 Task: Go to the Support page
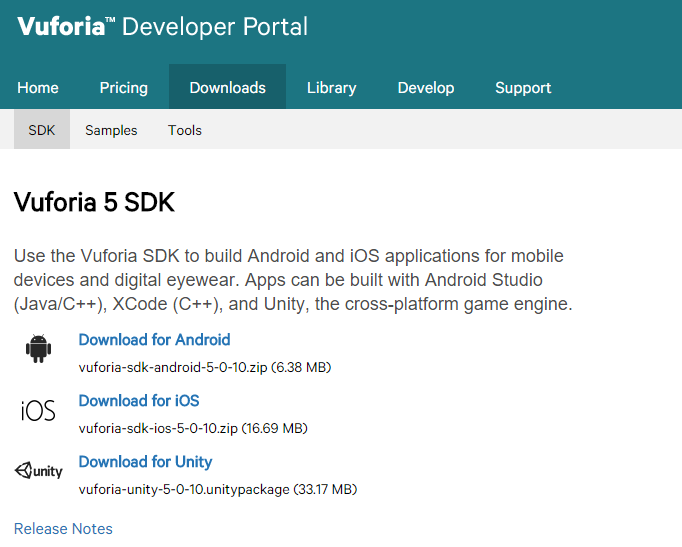[523, 88]
